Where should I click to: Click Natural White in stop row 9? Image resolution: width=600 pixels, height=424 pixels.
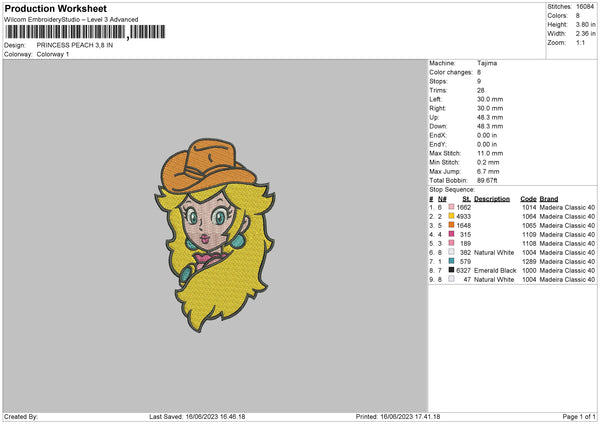[x=494, y=280]
